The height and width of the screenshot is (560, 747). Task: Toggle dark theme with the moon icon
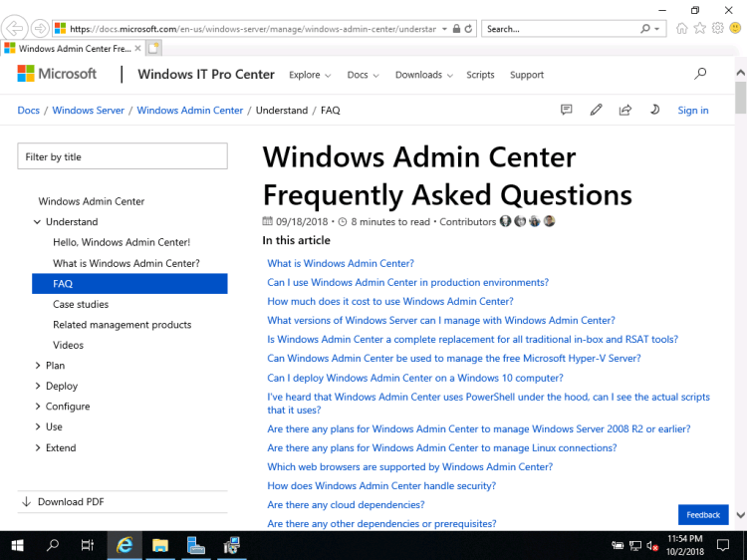(654, 110)
